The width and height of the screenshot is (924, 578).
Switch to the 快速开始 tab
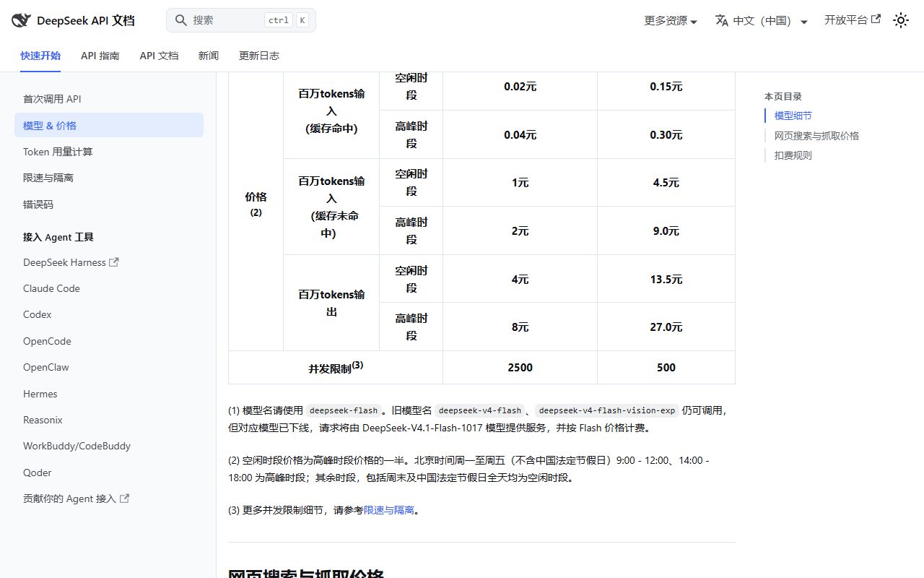40,56
